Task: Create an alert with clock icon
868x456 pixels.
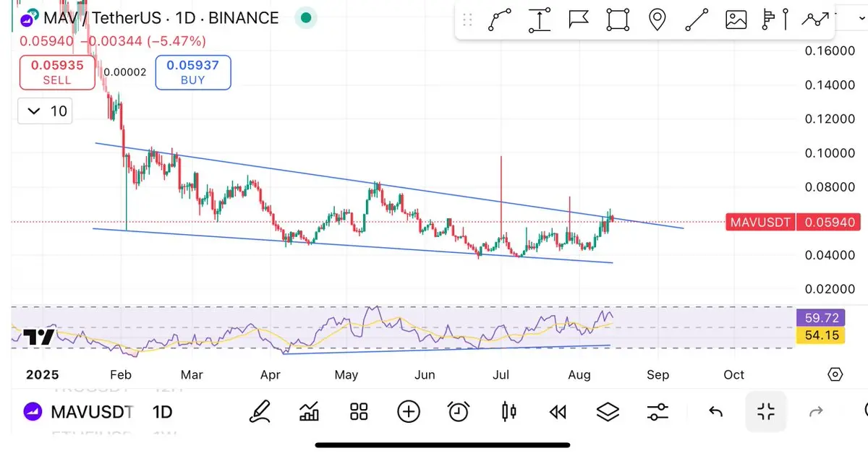Action: [x=459, y=412]
